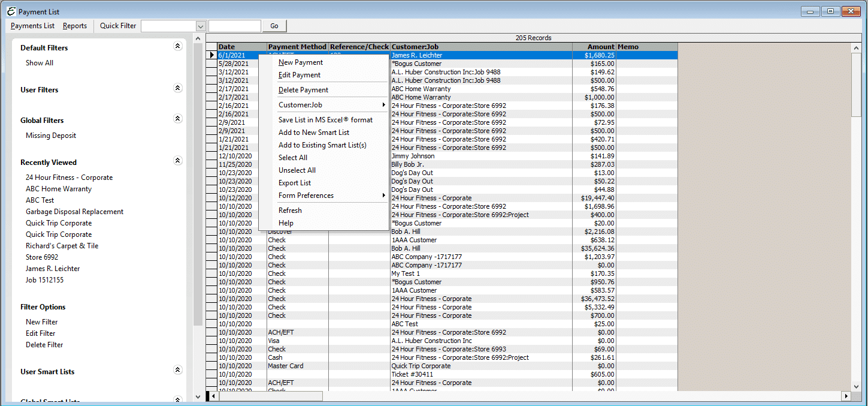Collapse the Recently Viewed section
Image resolution: width=868 pixels, height=406 pixels.
pyautogui.click(x=177, y=161)
